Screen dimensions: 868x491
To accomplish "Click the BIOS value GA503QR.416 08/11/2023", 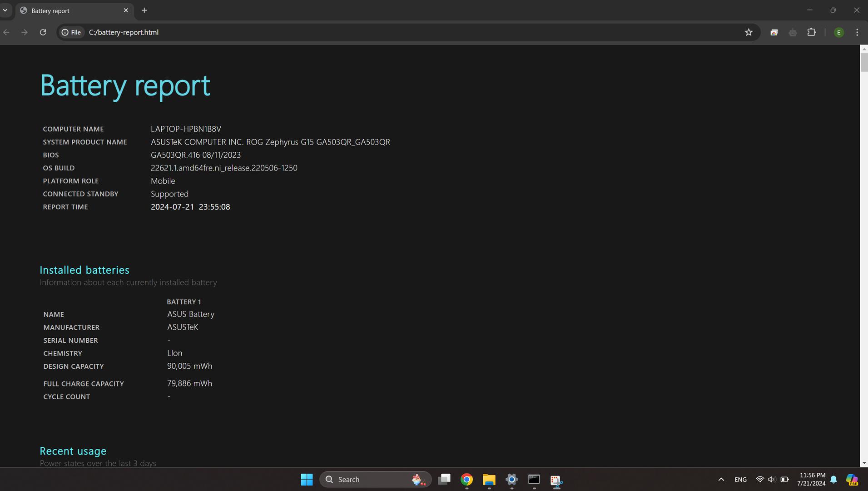I will (196, 155).
